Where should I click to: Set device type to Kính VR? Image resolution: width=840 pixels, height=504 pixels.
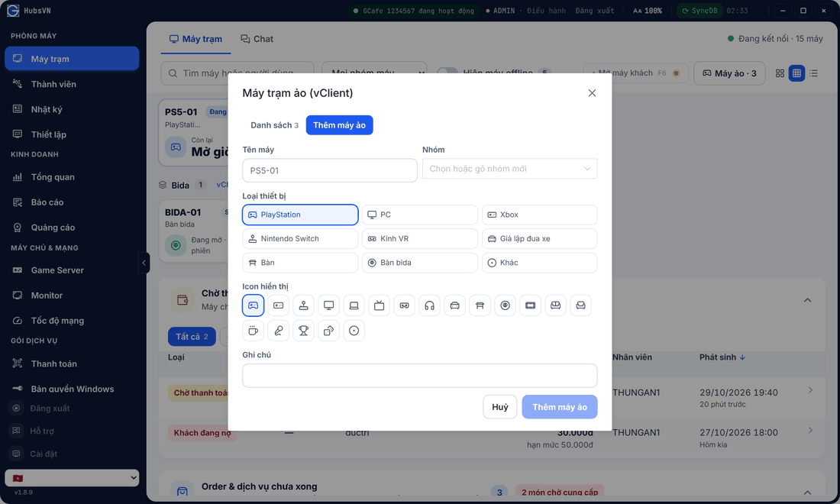[420, 239]
